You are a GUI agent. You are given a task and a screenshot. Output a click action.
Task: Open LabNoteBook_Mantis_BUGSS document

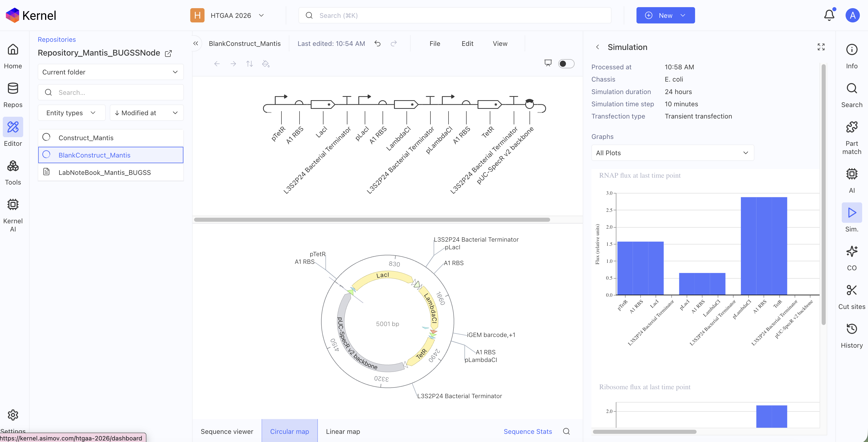[111, 172]
